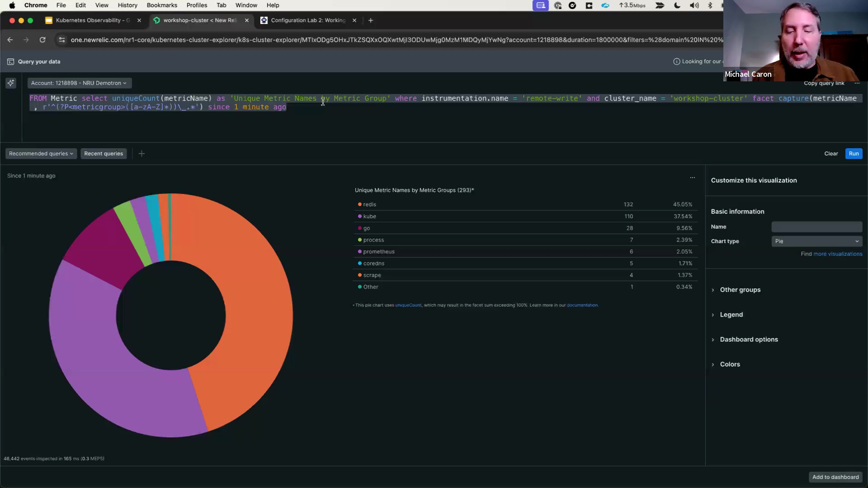The image size is (868, 488).
Task: Open Recommended queries dropdown
Action: [x=41, y=154]
